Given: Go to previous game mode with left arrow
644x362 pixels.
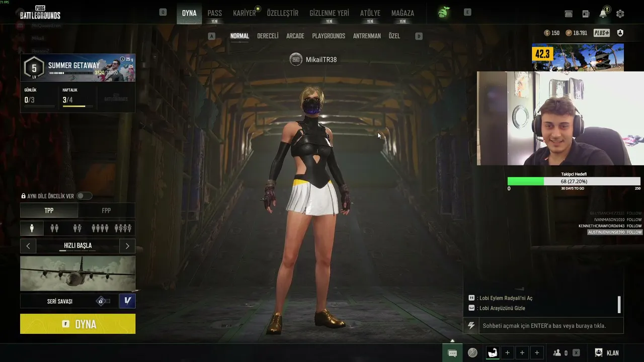Looking at the screenshot, I should pos(28,246).
